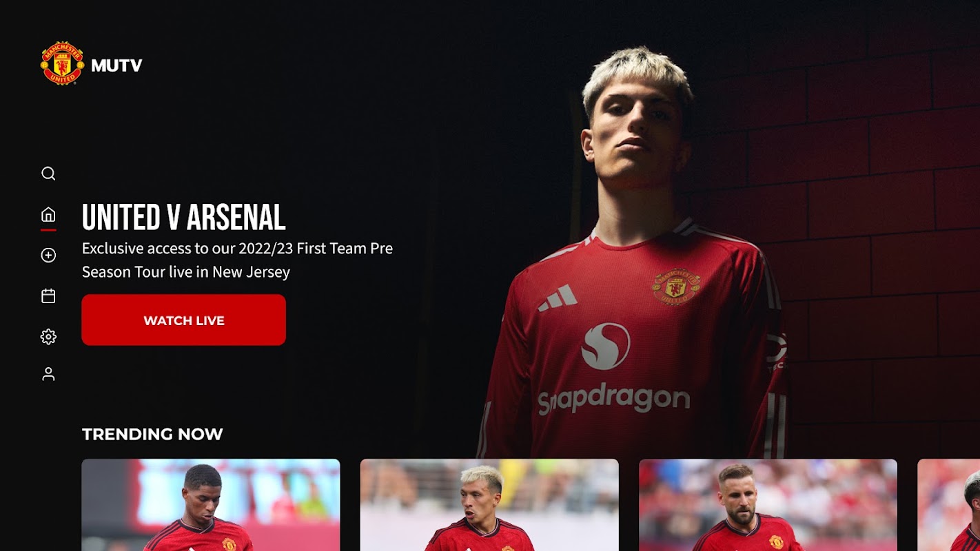Open the settings gear icon

pyautogui.click(x=48, y=337)
